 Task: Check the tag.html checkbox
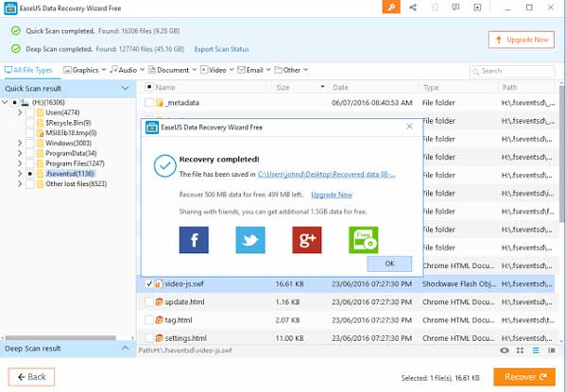pyautogui.click(x=149, y=320)
